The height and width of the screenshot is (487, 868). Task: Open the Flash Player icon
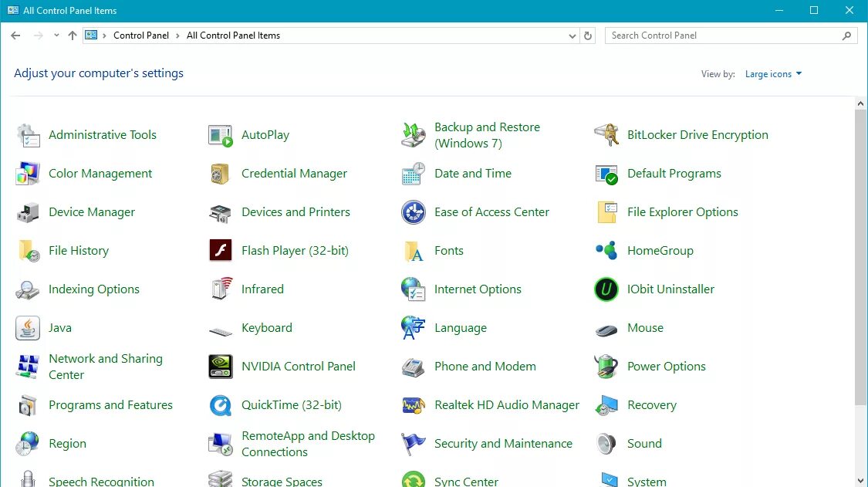(x=221, y=251)
